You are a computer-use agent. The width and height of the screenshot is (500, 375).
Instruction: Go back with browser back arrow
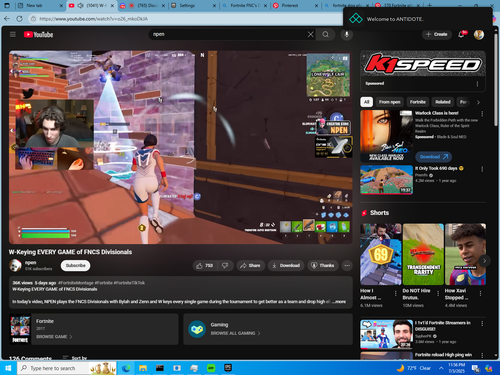coord(7,19)
